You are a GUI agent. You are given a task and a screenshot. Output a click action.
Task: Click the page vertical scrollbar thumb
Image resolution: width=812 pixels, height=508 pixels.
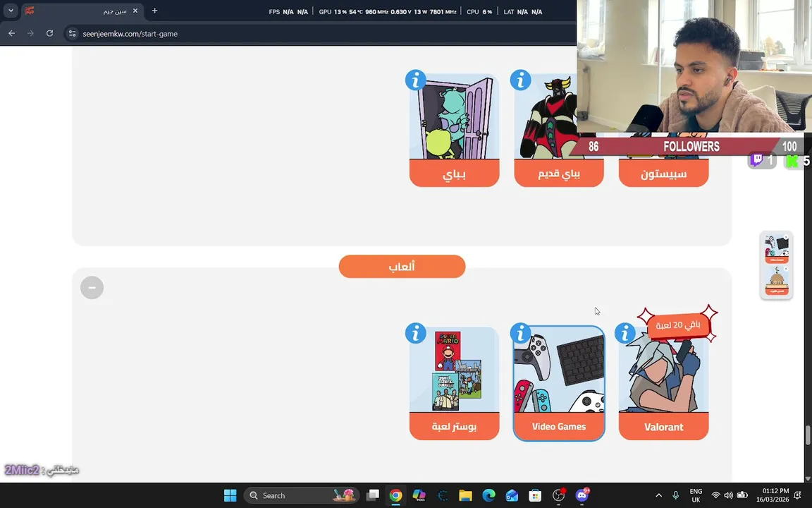(807, 435)
